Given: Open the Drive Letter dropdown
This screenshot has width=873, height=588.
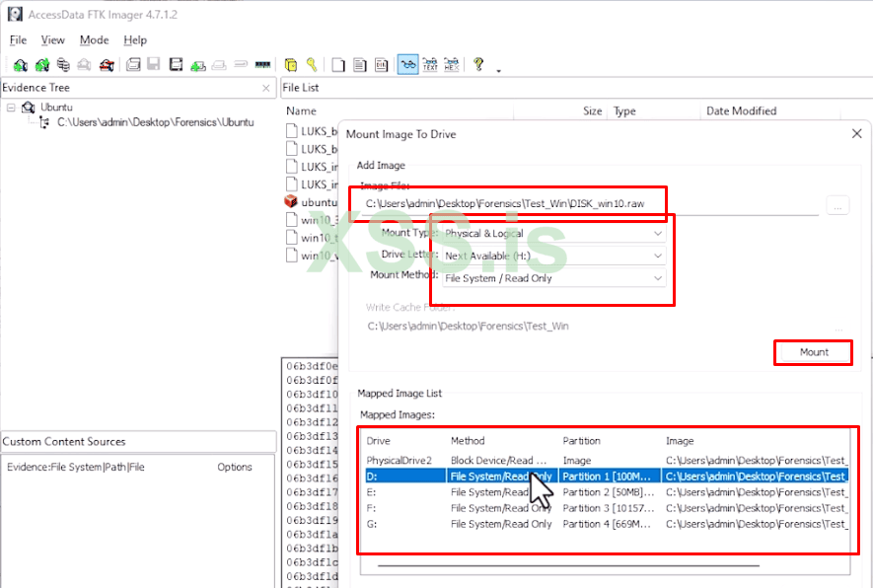Looking at the screenshot, I should click(x=554, y=256).
